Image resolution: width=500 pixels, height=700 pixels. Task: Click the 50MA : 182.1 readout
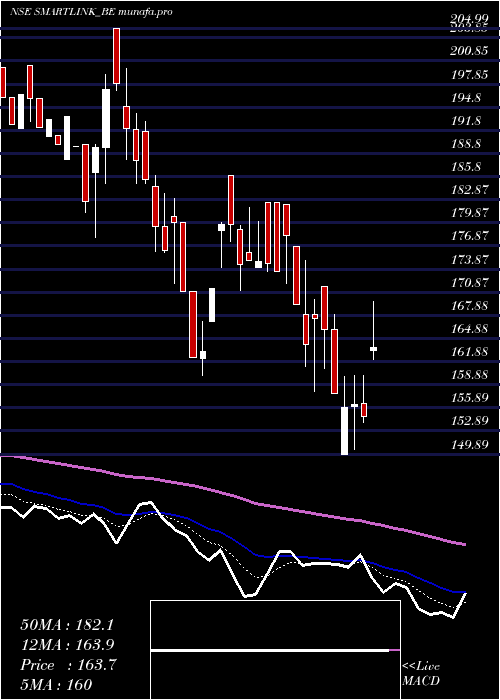click(67, 625)
